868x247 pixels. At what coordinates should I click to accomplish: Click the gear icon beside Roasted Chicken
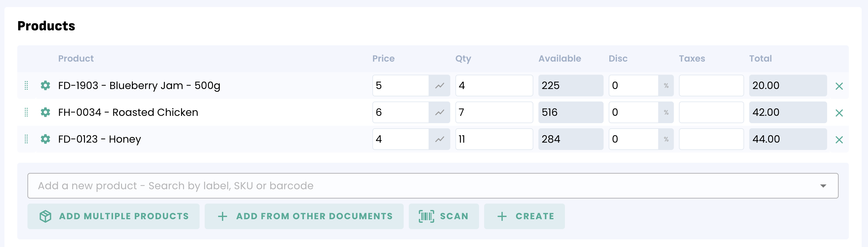click(x=45, y=112)
